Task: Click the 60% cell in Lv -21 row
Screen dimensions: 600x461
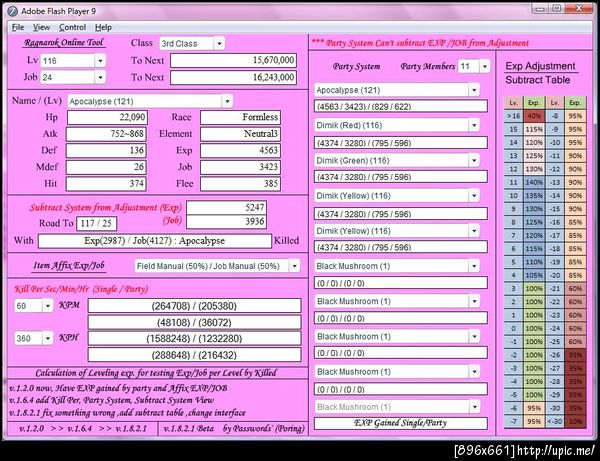Action: pyautogui.click(x=575, y=289)
